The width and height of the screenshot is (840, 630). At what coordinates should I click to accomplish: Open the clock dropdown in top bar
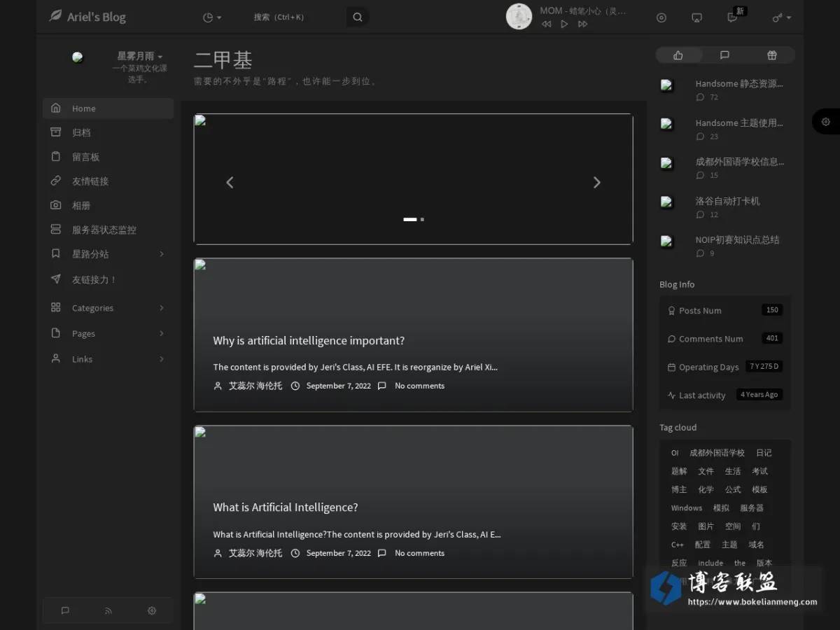click(212, 17)
